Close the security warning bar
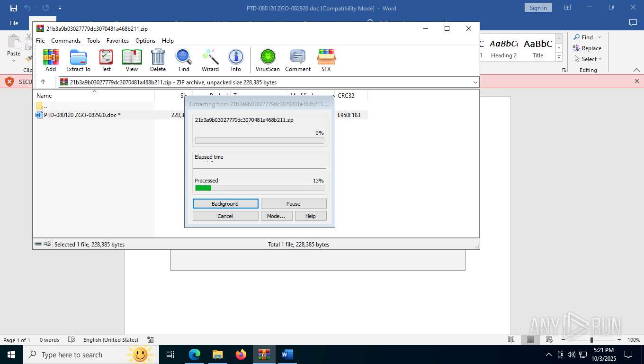This screenshot has height=364, width=644. click(x=636, y=82)
